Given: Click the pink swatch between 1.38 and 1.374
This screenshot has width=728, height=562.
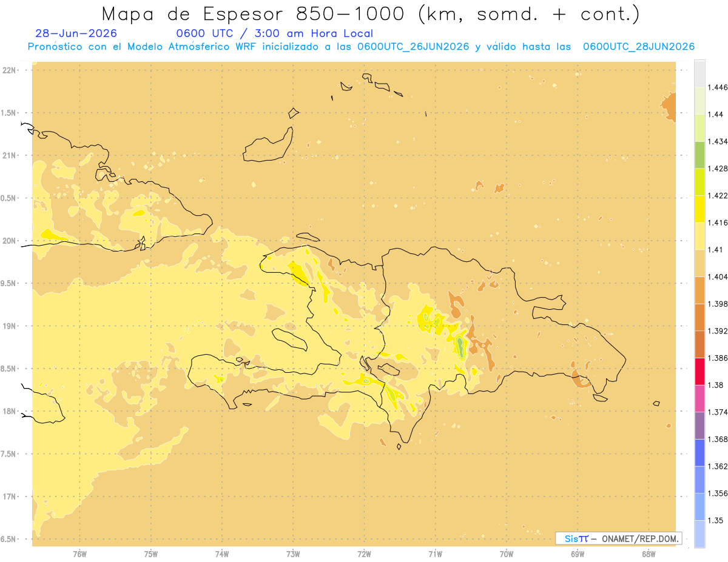Looking at the screenshot, I should (x=699, y=398).
